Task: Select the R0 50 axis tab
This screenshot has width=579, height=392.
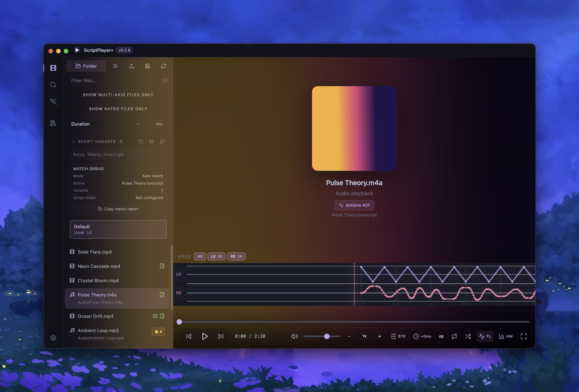Action: tap(236, 256)
